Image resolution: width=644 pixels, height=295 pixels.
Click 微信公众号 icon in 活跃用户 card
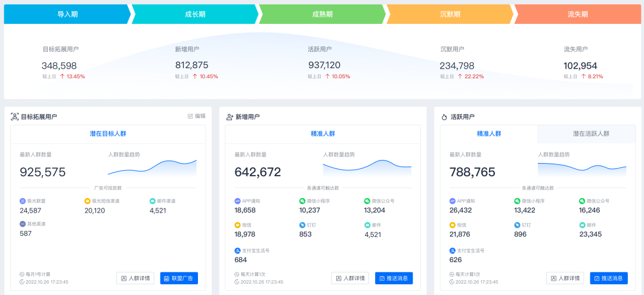(x=582, y=201)
